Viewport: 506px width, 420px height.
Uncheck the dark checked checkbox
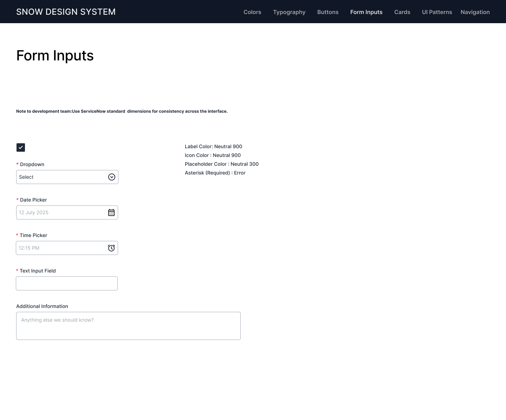pos(21,147)
